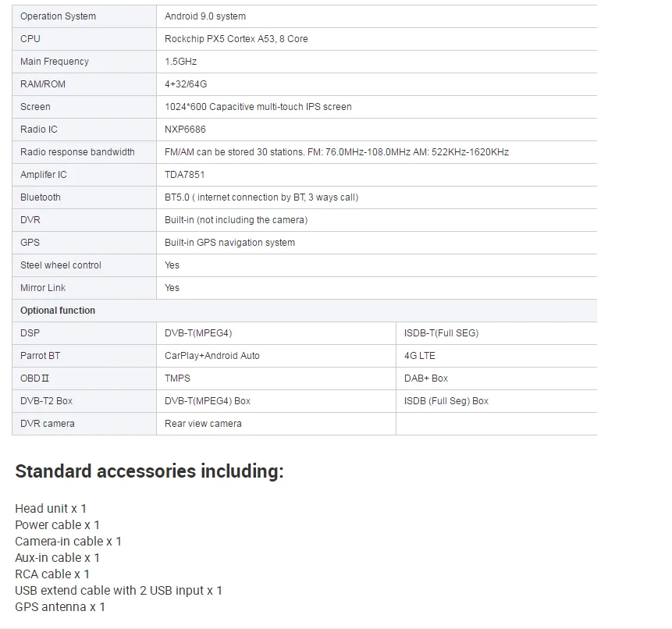Click the 'Android 9.0 system' cell

click(x=205, y=16)
